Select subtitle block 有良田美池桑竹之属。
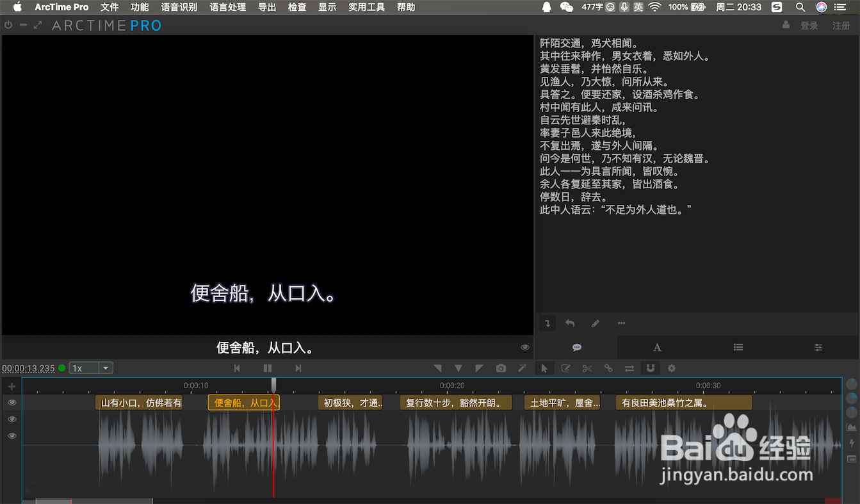This screenshot has width=860, height=504. [x=684, y=403]
